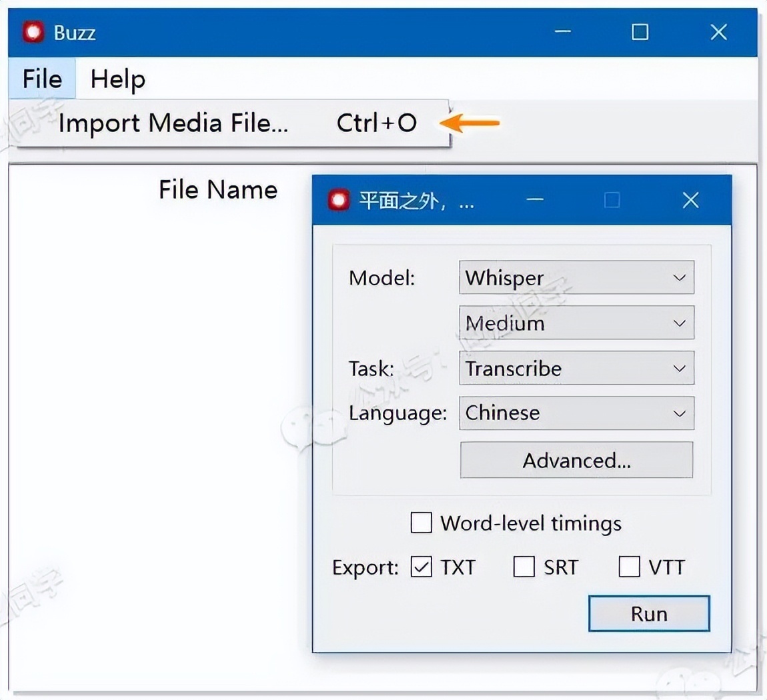Check the VTT export checkbox
Image resolution: width=767 pixels, height=700 pixels.
point(629,567)
